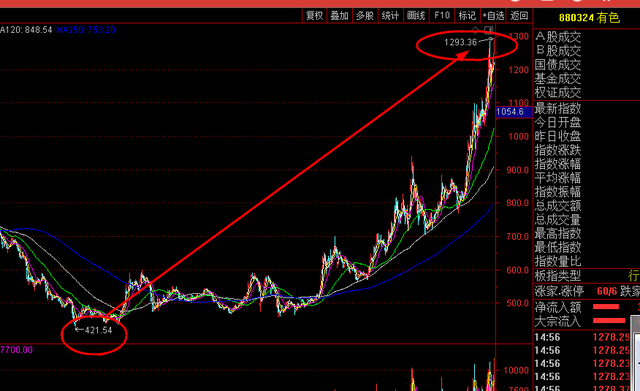Click the 500.0 price axis label

tap(518, 303)
